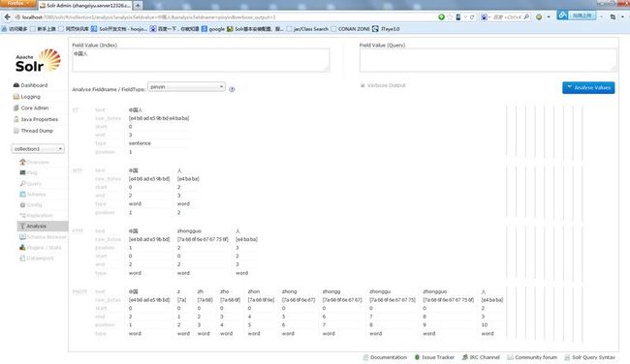Open the Core Admin icon

[16, 108]
